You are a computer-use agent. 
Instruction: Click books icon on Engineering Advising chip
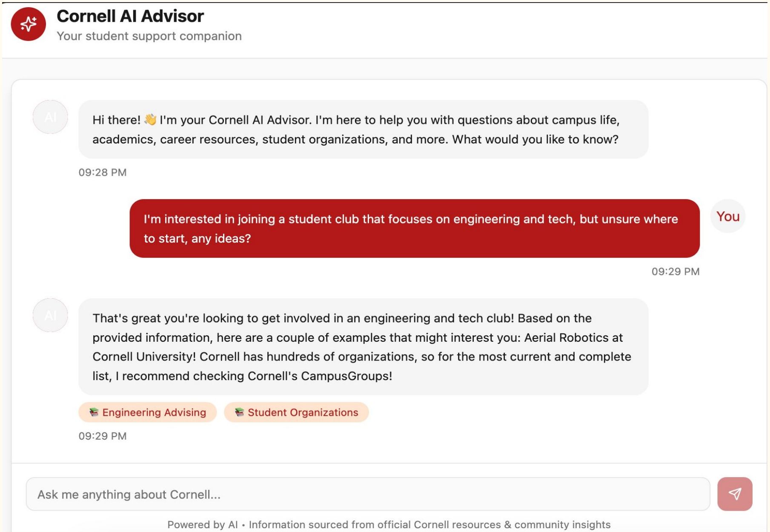pos(94,412)
